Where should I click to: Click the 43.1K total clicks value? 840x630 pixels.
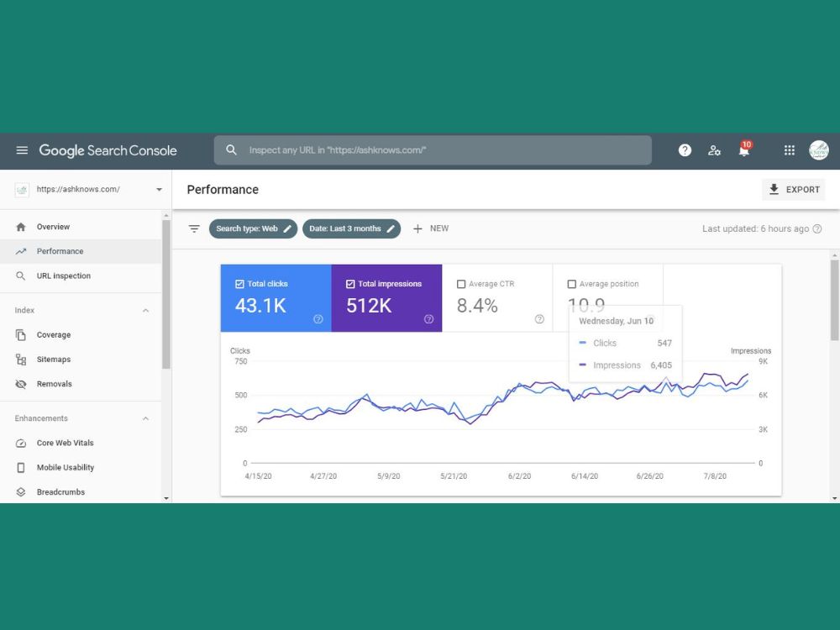tap(261, 306)
